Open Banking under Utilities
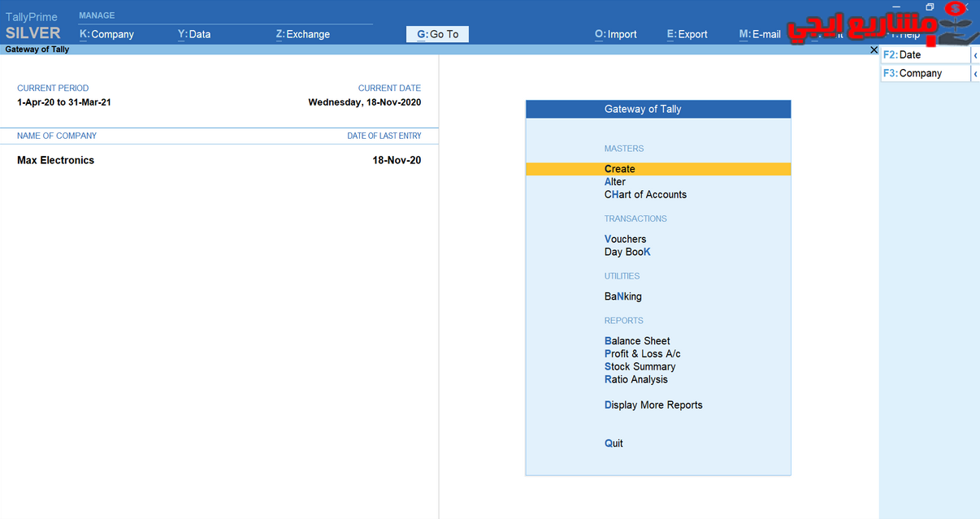Screen dimensions: 980x519 623,297
